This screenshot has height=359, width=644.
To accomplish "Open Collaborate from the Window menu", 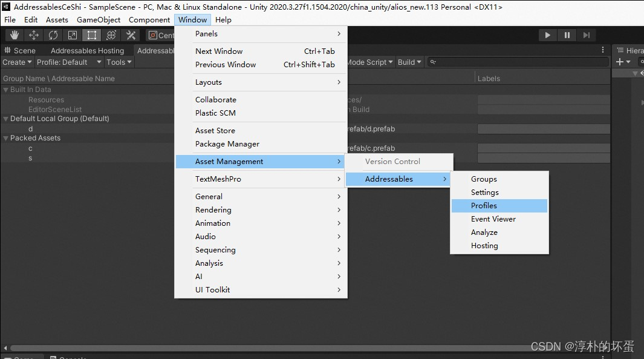I will pos(261,99).
